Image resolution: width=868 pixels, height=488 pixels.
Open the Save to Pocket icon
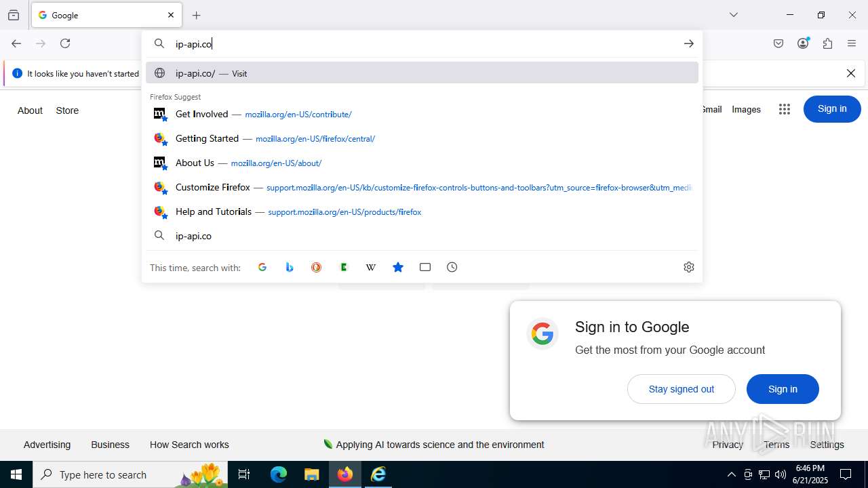click(x=778, y=43)
